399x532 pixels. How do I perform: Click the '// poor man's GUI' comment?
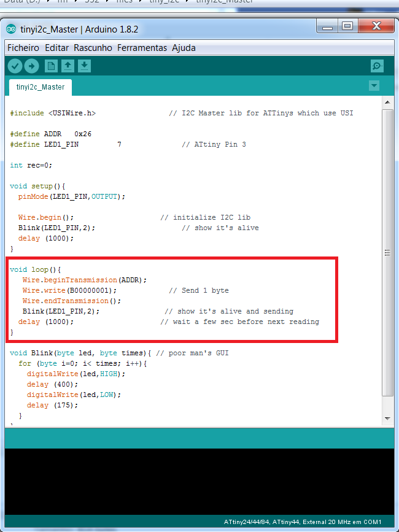pos(192,353)
